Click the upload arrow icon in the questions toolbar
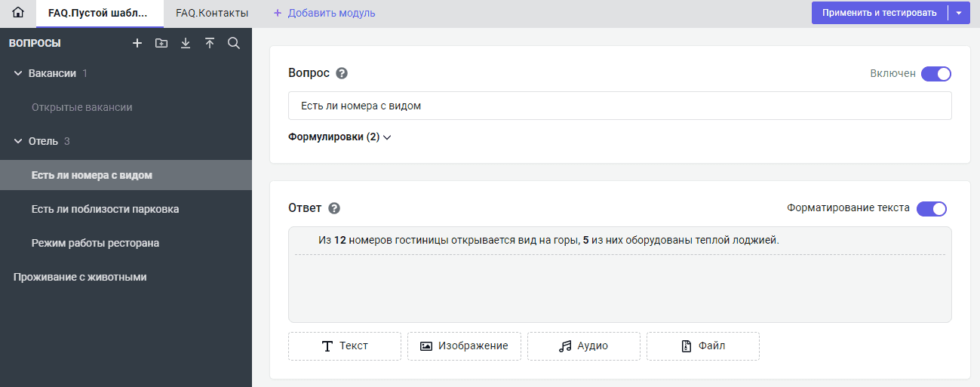This screenshot has width=980, height=387. tap(210, 44)
